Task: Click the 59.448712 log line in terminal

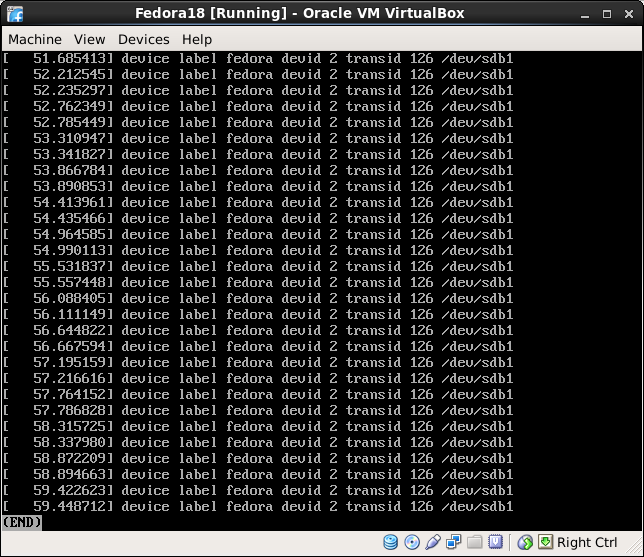Action: (x=260, y=506)
